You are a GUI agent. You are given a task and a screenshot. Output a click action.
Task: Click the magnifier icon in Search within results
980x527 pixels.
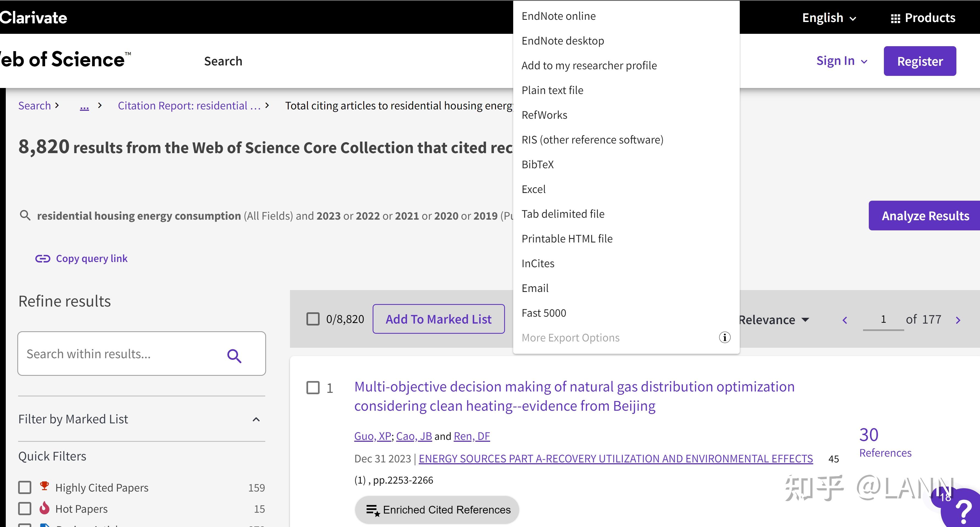234,356
